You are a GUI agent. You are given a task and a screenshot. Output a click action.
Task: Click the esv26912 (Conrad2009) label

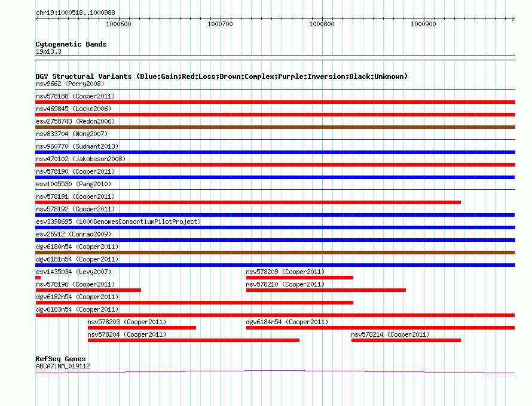click(74, 234)
